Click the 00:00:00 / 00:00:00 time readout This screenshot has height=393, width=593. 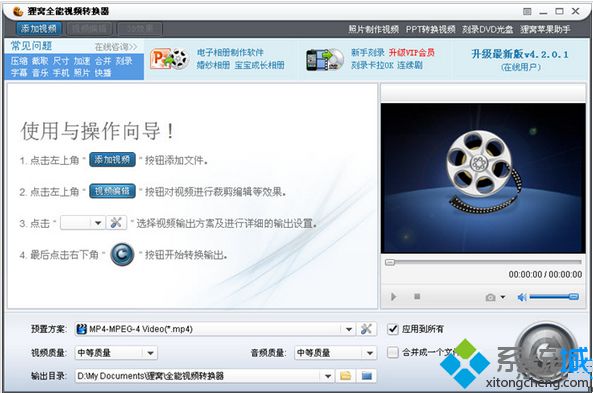point(545,275)
